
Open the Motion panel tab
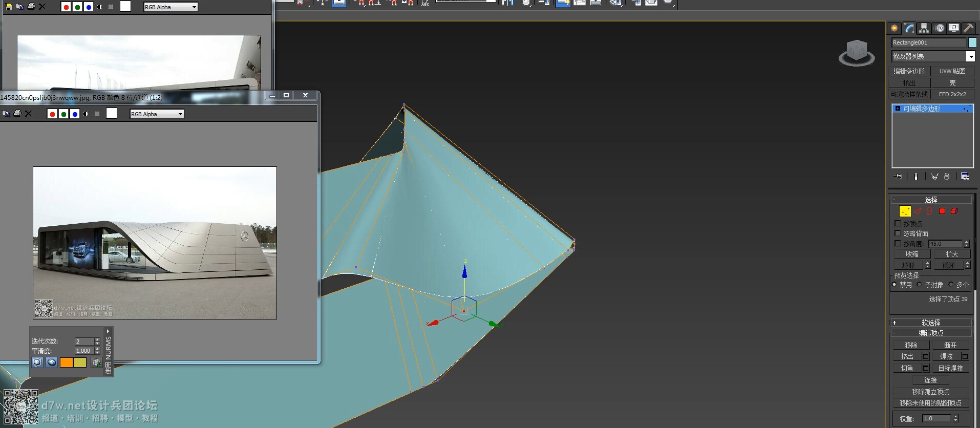point(940,28)
